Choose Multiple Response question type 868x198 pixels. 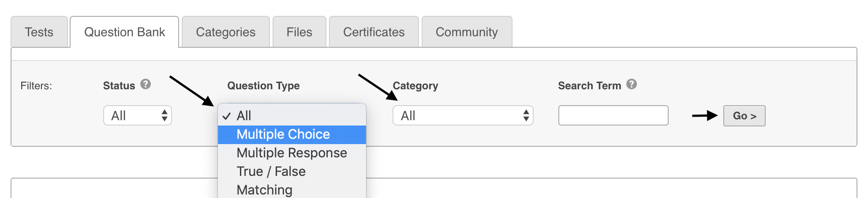click(x=292, y=153)
